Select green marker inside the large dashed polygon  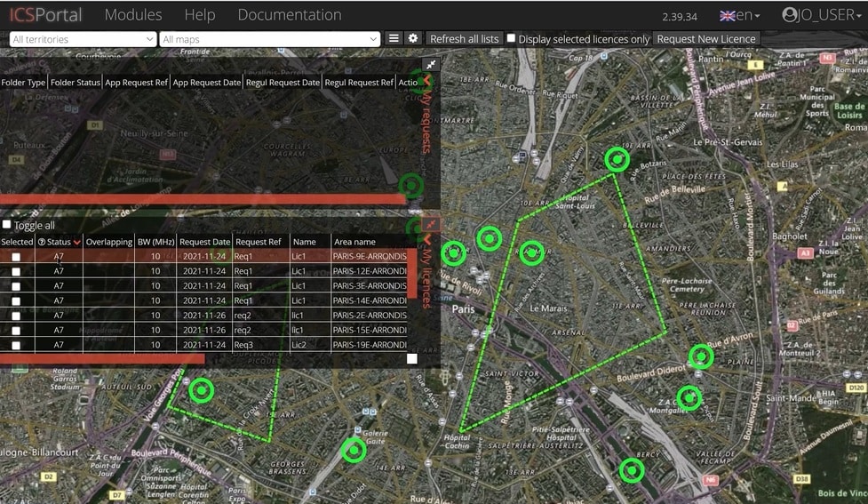tap(531, 252)
